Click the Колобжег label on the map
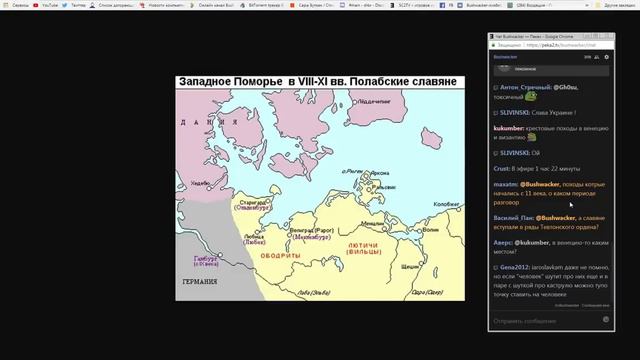 (446, 204)
